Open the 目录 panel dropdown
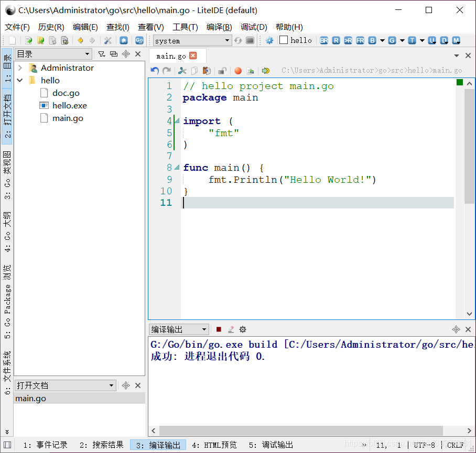The height and width of the screenshot is (453, 476). [x=53, y=54]
